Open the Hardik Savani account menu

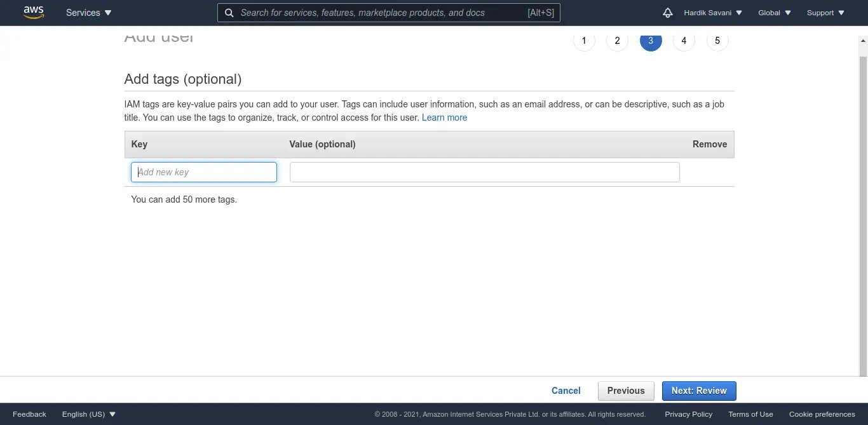pos(712,13)
